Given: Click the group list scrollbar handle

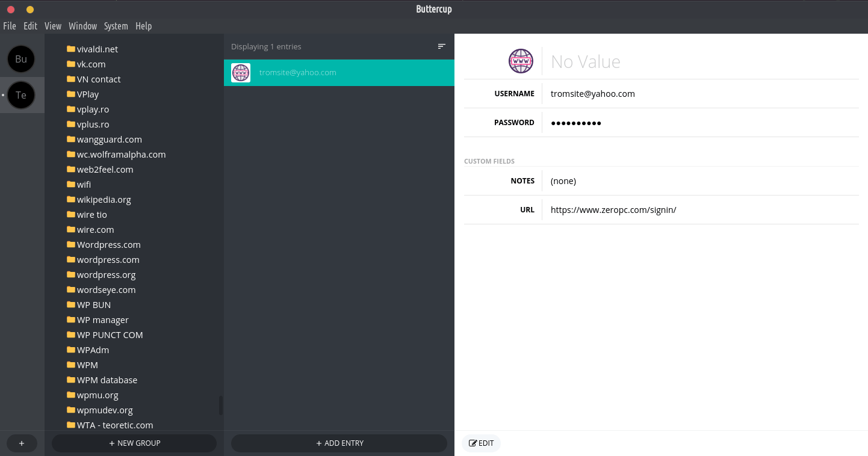Looking at the screenshot, I should [221, 405].
